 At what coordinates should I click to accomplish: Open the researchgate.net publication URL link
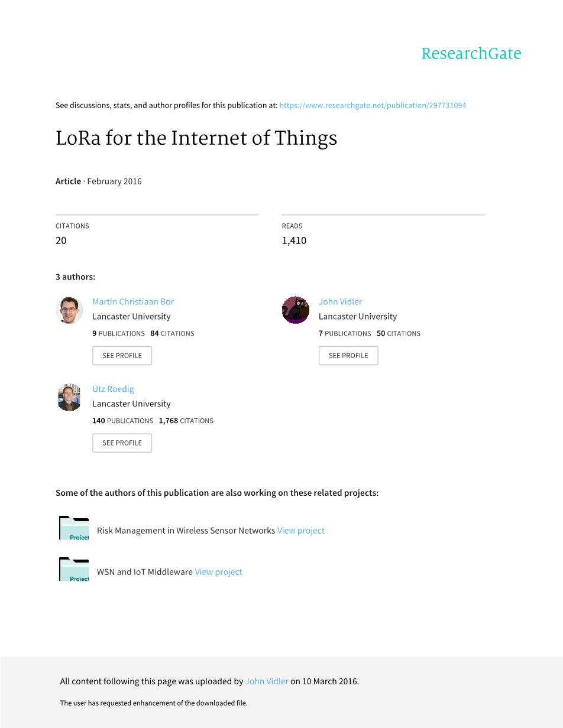coord(373,105)
